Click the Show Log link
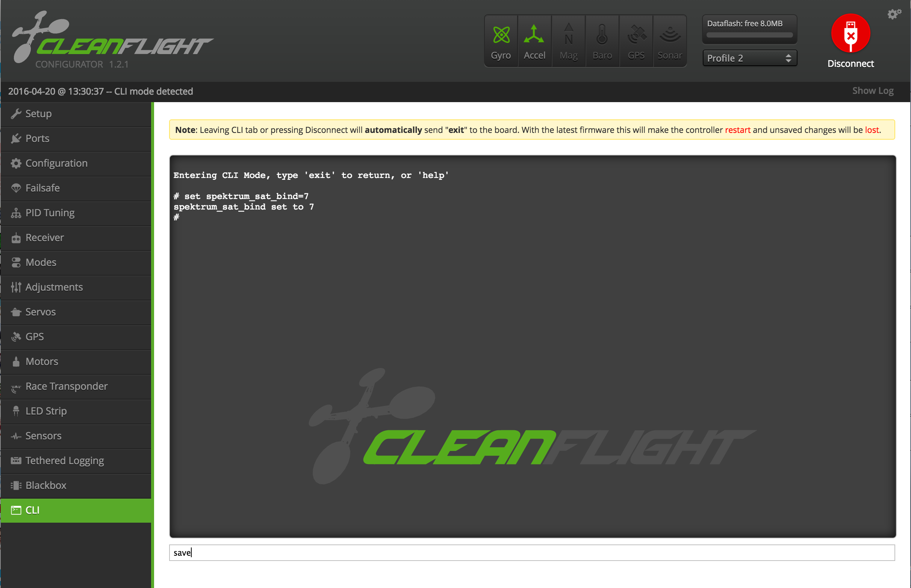 tap(872, 91)
